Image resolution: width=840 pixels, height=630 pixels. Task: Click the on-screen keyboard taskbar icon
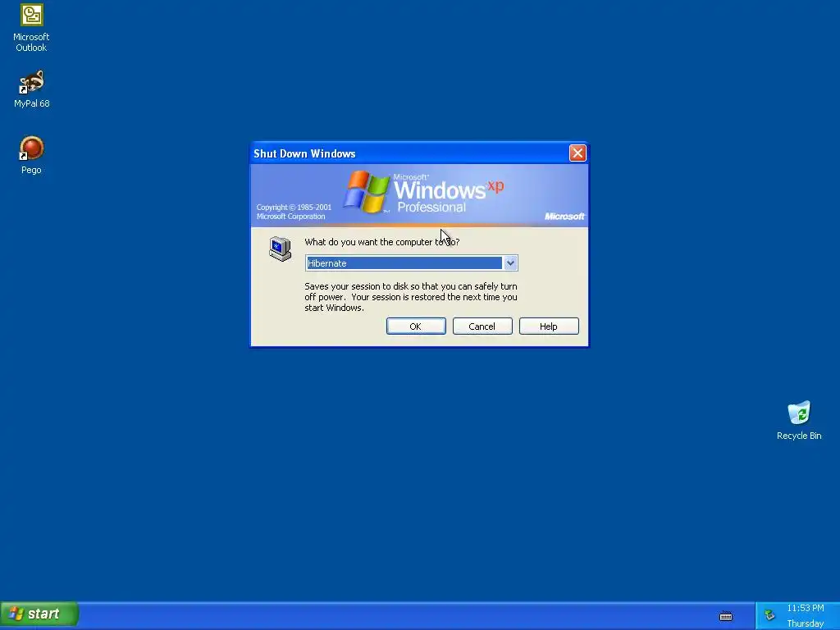click(726, 617)
